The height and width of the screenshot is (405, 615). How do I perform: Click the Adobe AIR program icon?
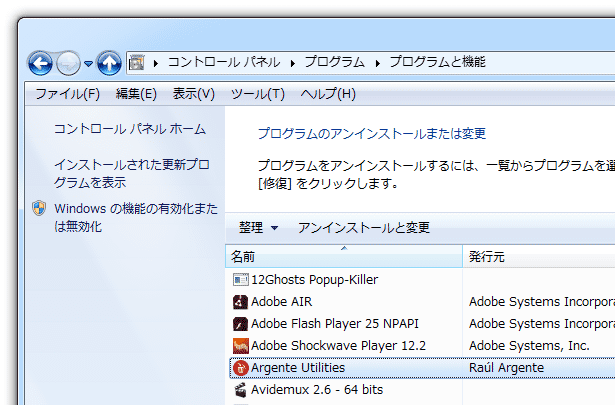[x=240, y=302]
